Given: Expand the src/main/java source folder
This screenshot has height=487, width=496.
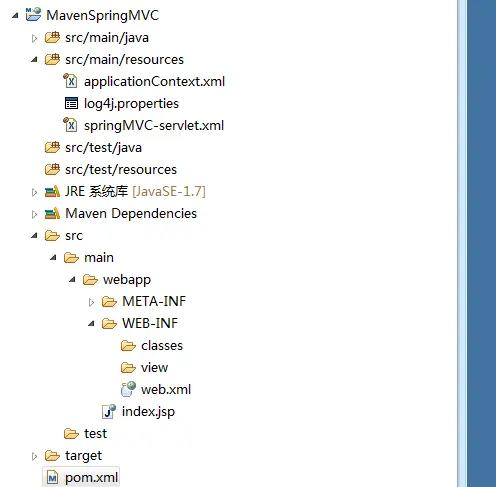Looking at the screenshot, I should coord(34,38).
